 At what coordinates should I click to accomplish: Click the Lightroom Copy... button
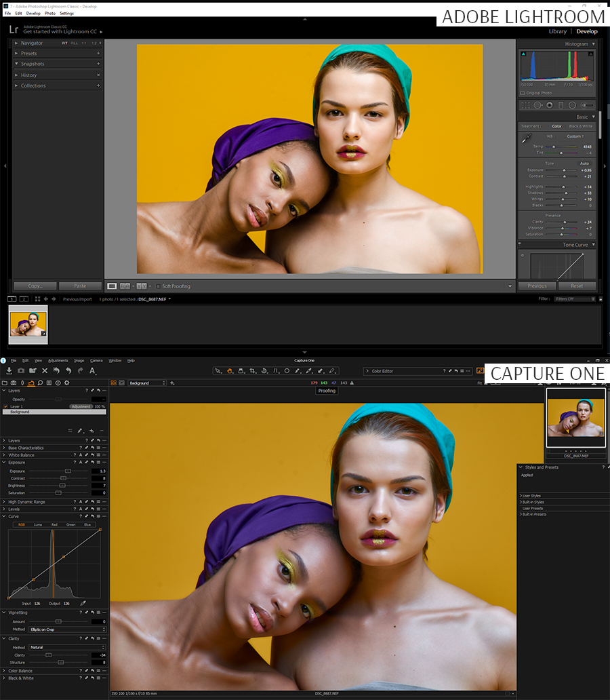tap(35, 286)
